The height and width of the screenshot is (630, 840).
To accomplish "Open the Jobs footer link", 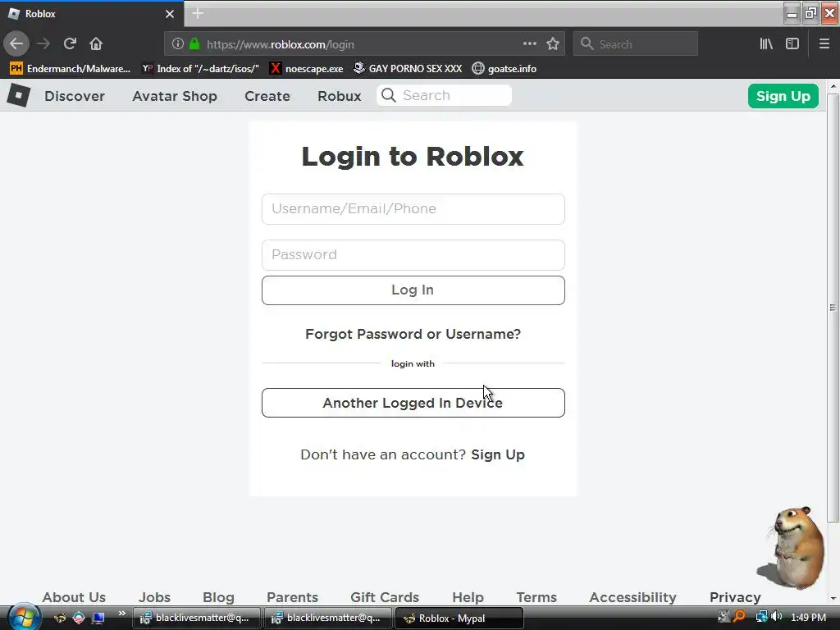I will 154,597.
